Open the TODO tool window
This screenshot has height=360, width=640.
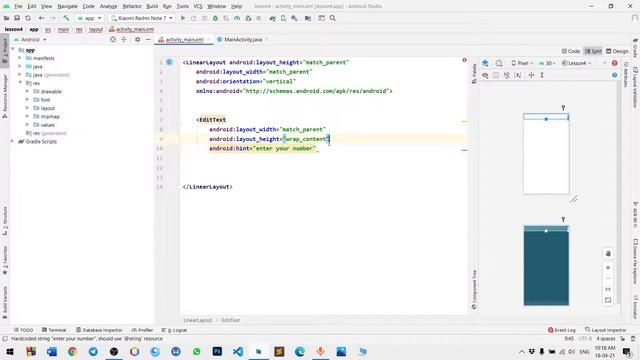[x=24, y=330]
